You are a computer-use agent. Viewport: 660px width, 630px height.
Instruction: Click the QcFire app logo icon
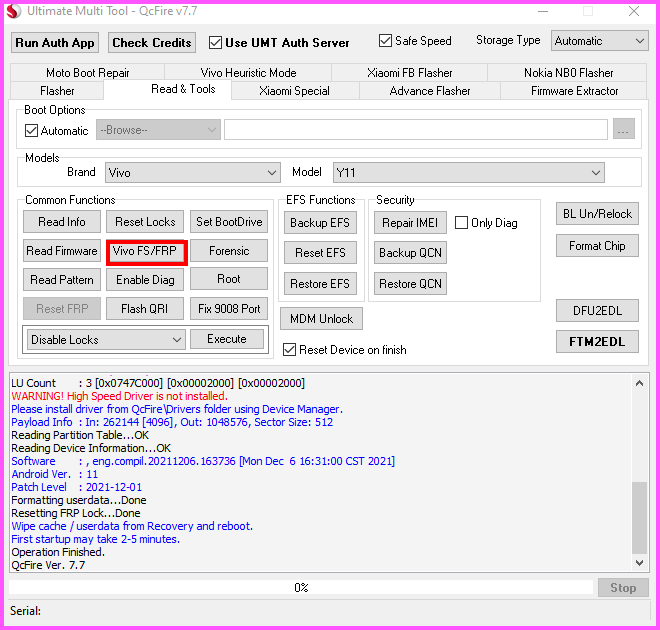(x=13, y=11)
